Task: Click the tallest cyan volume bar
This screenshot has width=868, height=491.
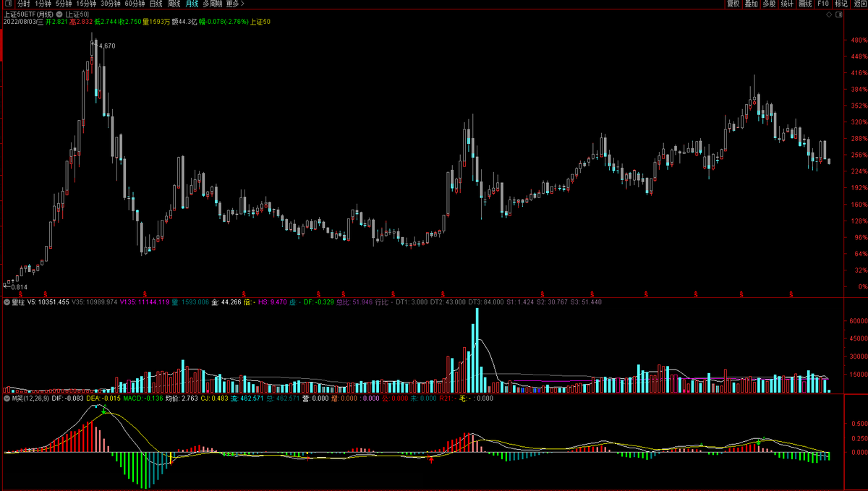Action: tap(477, 350)
